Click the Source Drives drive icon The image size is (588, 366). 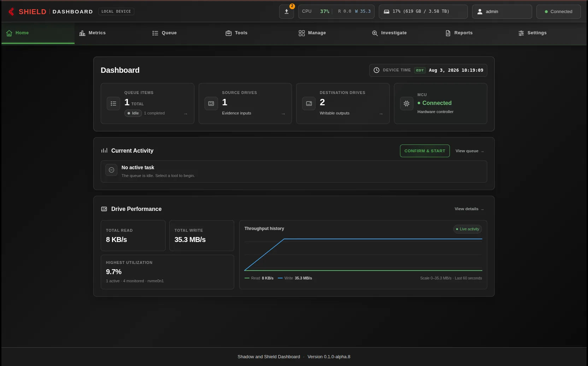[211, 104]
